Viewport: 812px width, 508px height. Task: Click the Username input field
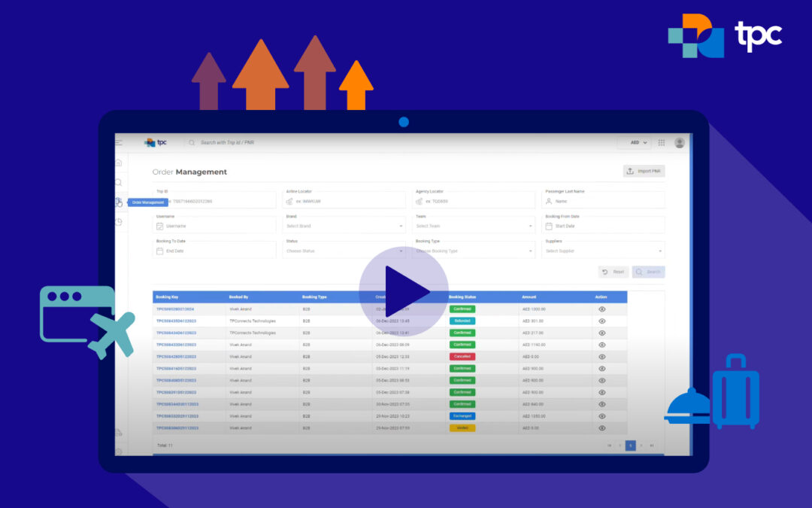click(214, 226)
